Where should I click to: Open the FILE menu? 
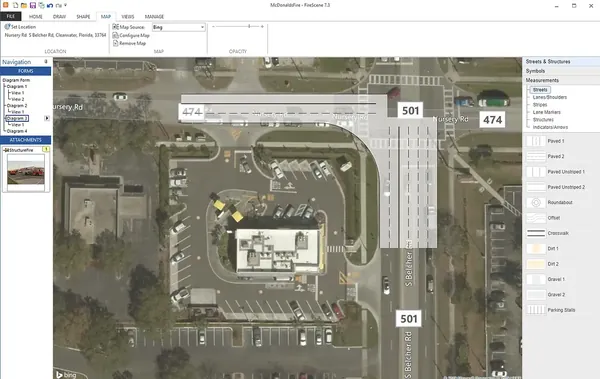11,16
